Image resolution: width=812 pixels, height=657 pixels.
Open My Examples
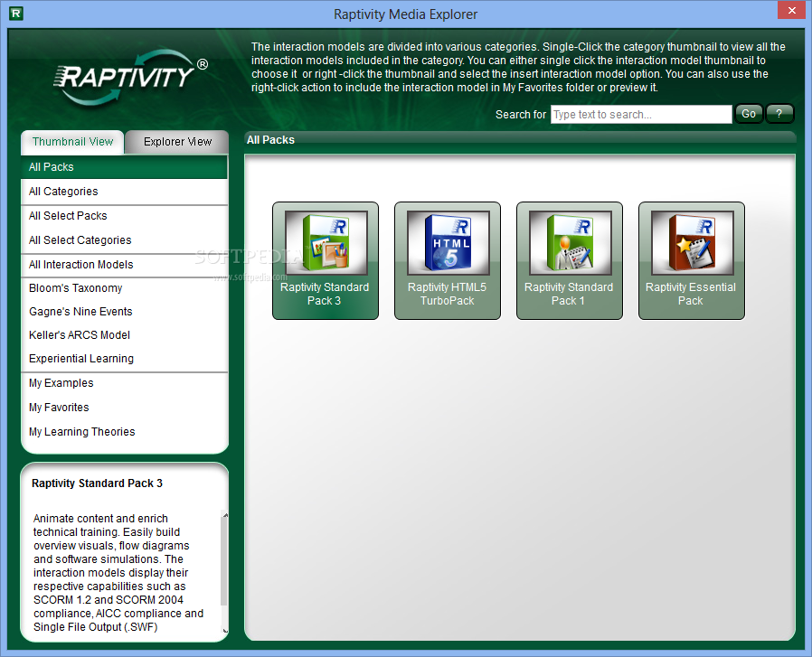(124, 383)
